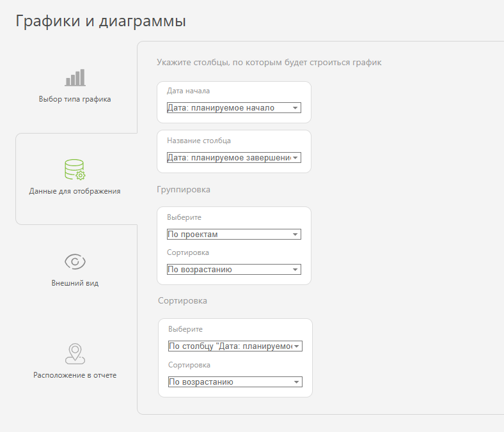Open the 'Название столбца' dropdown
The image size is (504, 432).
(234, 158)
